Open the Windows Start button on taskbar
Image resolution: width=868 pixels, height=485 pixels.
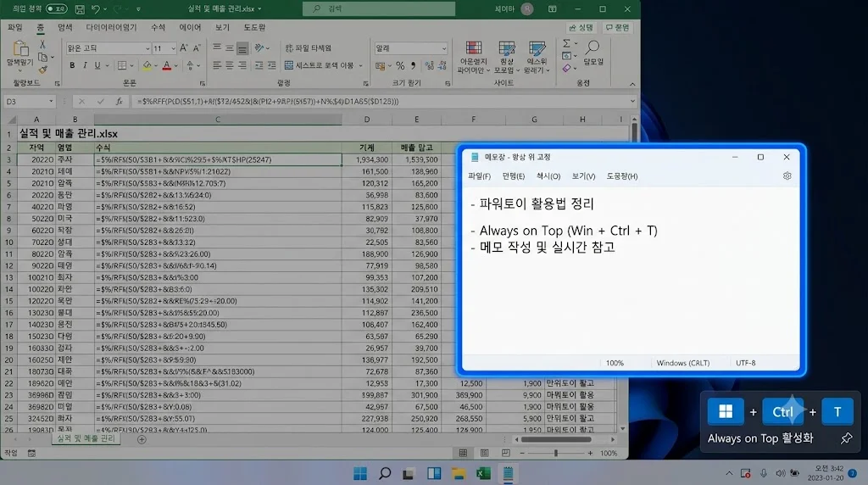coord(359,473)
